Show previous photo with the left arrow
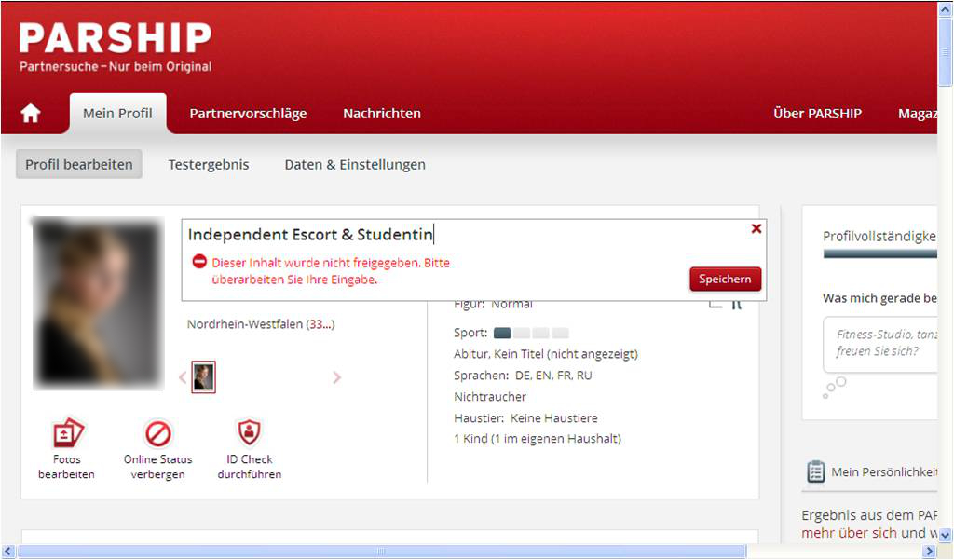 tap(183, 377)
